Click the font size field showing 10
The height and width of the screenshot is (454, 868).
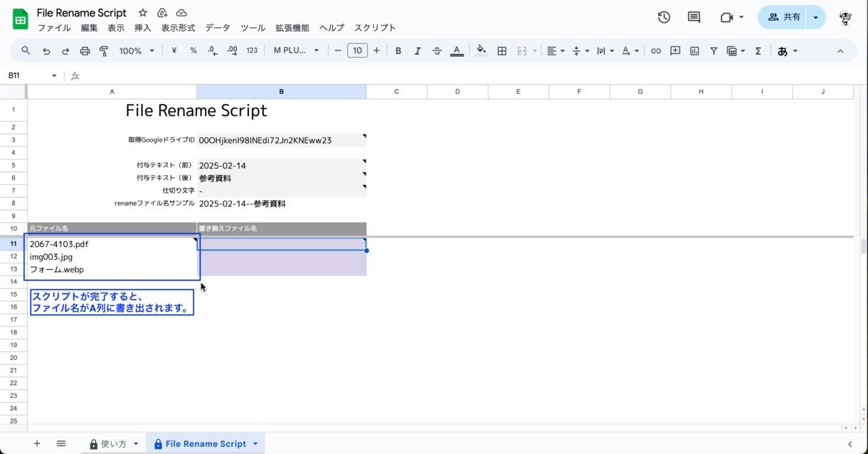pos(357,51)
